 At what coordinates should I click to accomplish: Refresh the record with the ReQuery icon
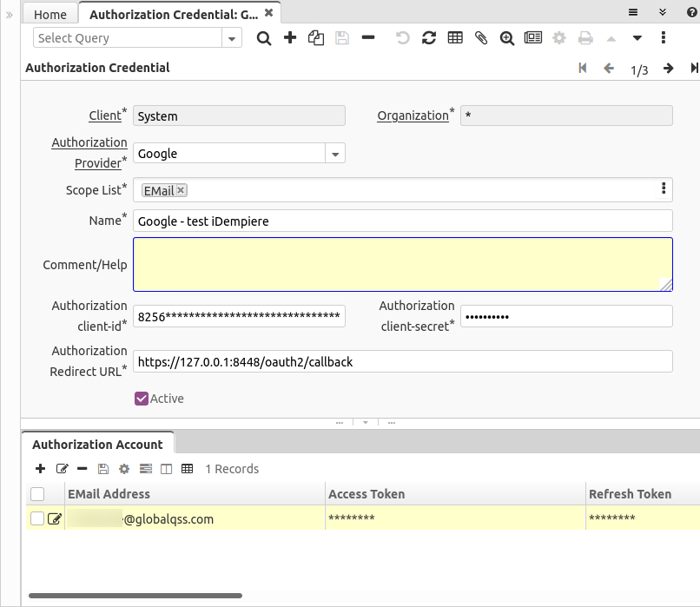(429, 38)
